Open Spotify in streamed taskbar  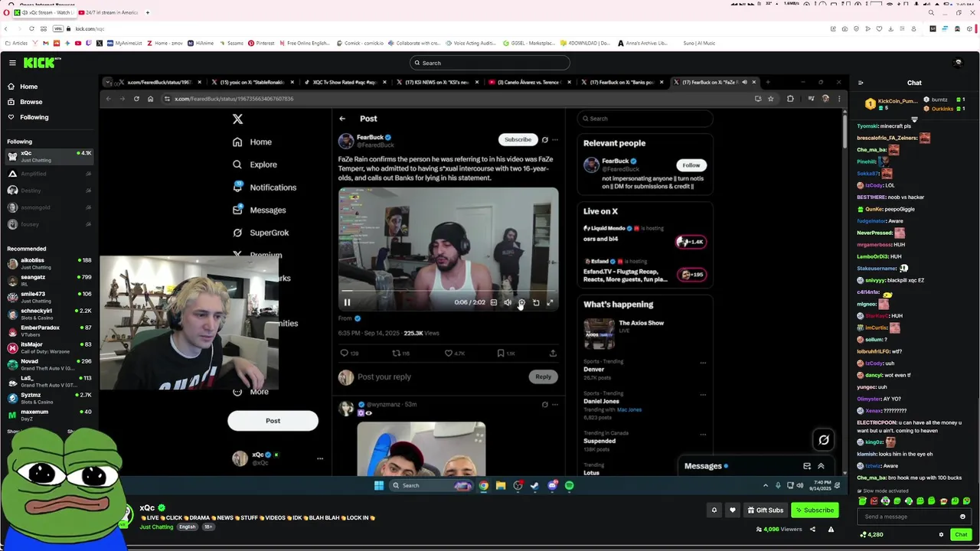pos(569,485)
